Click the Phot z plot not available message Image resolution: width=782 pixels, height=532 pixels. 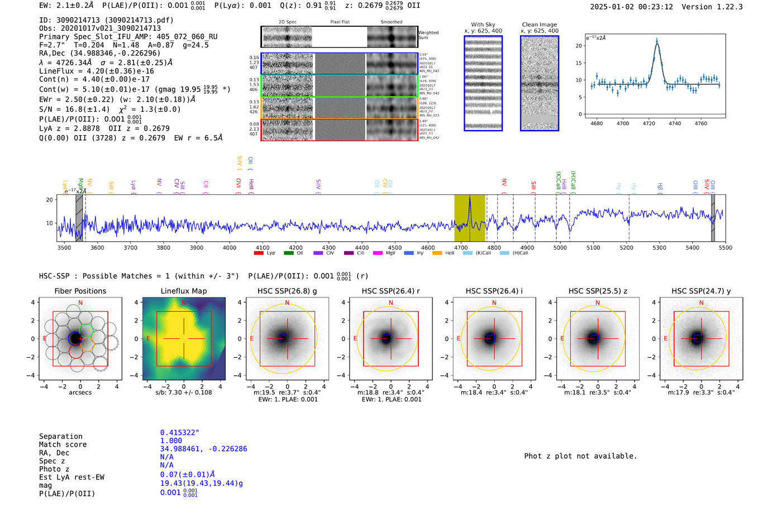pos(580,456)
